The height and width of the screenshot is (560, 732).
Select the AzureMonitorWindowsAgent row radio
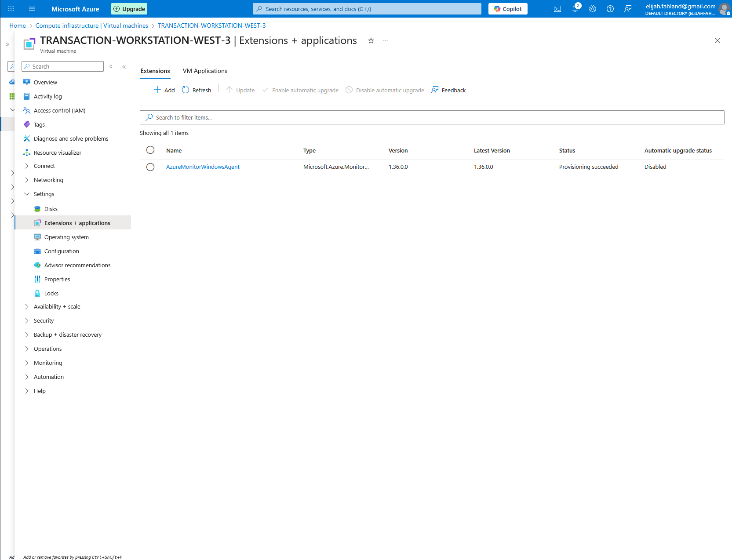[x=150, y=167]
